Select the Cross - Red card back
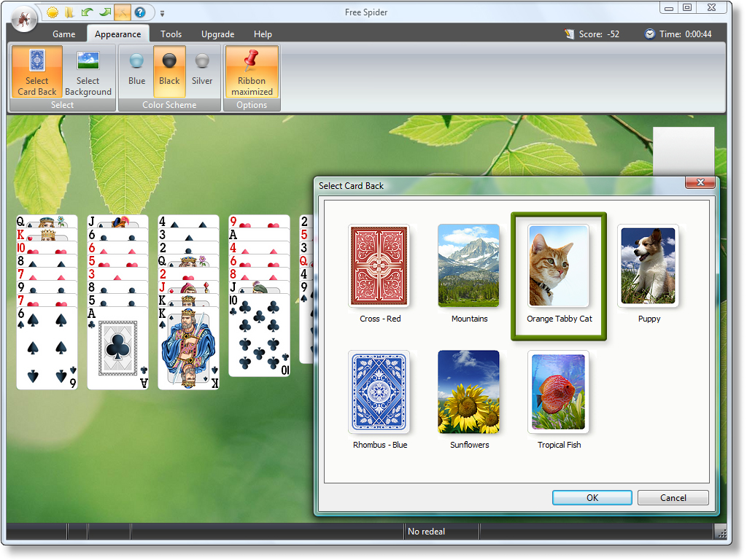Image resolution: width=747 pixels, height=560 pixels. (379, 267)
